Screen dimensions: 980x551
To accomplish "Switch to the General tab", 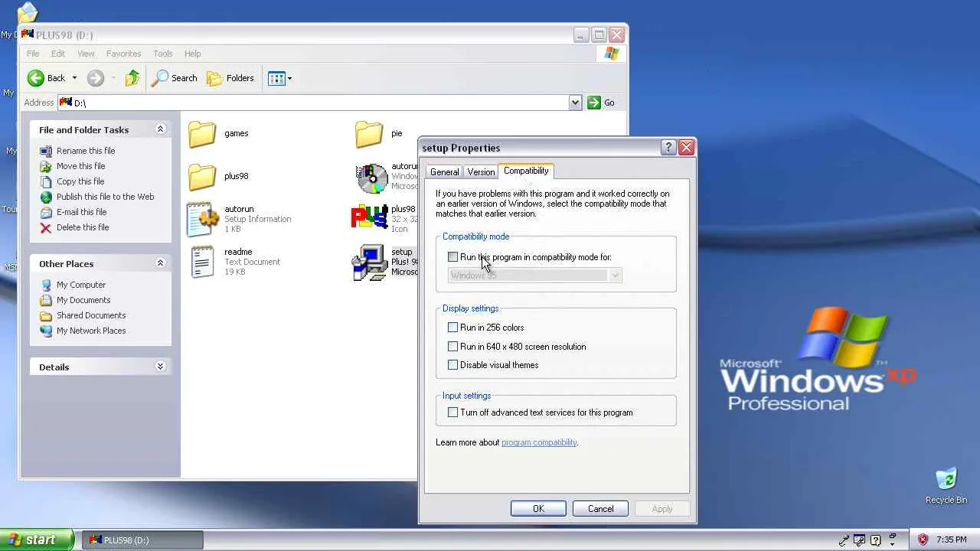I will (x=444, y=172).
